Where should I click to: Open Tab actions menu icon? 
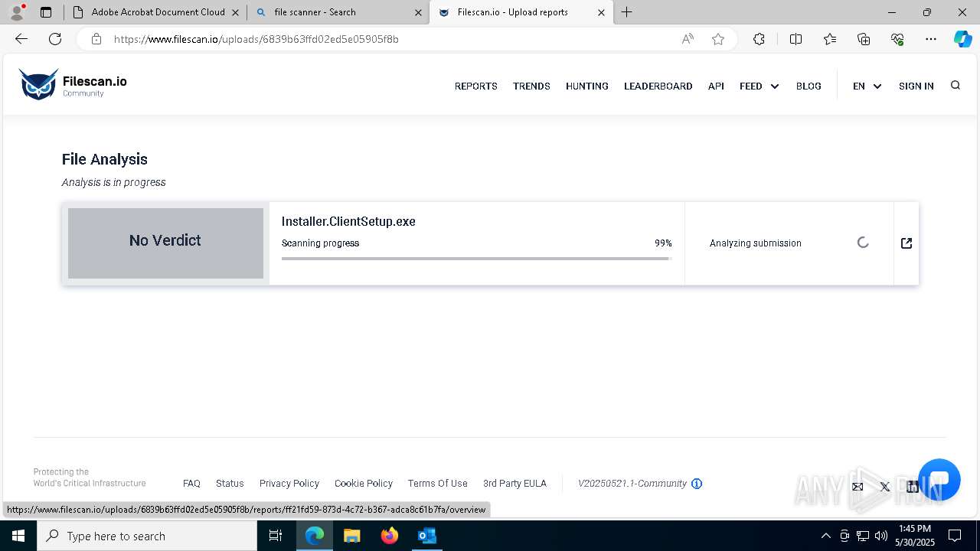[x=46, y=12]
